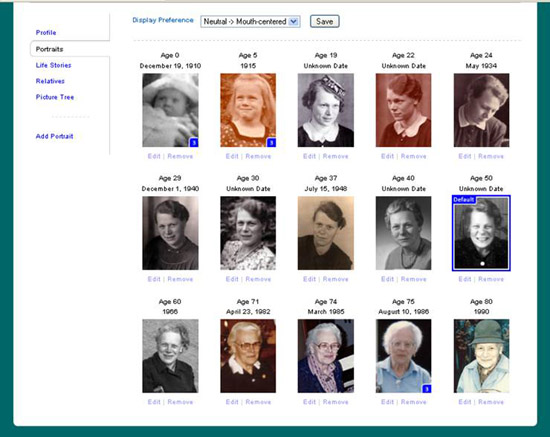Open the Age 19 portrait thumbnail

point(326,110)
